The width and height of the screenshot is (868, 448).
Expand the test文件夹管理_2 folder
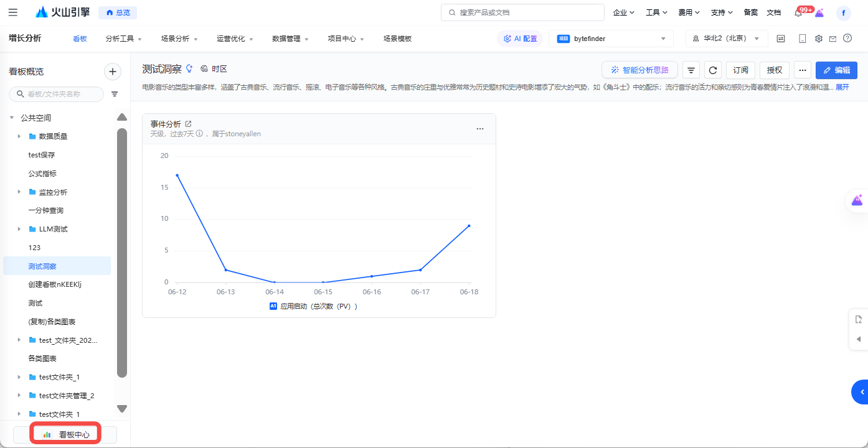click(x=19, y=396)
